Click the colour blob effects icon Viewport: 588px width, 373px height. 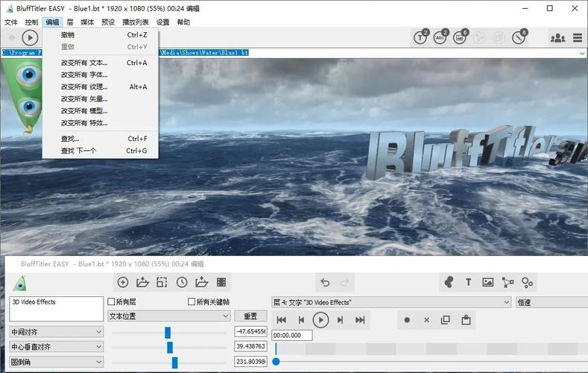[x=449, y=282]
